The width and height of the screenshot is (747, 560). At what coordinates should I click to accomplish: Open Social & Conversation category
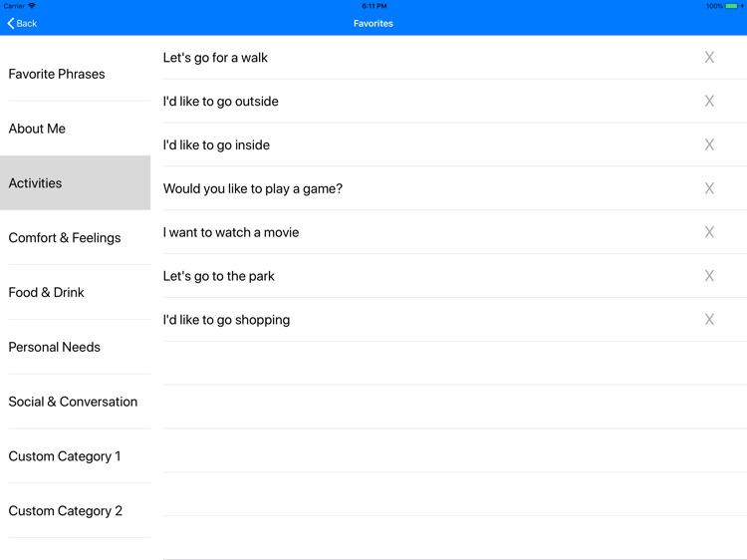[x=76, y=402]
